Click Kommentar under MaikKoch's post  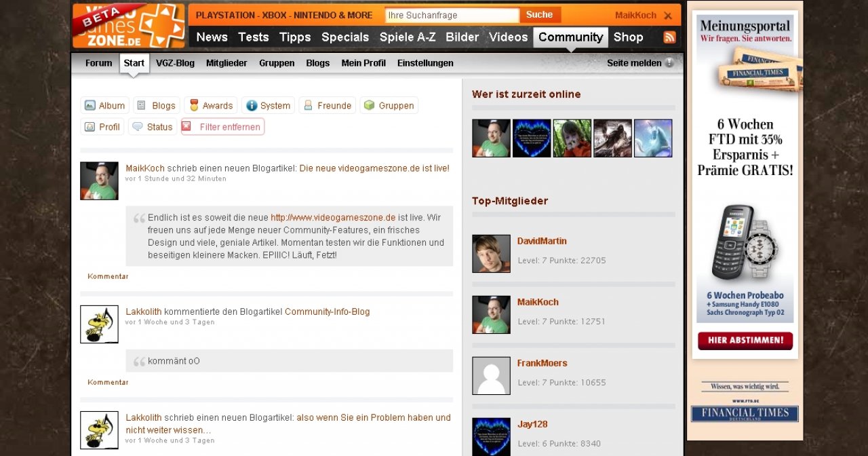click(108, 276)
